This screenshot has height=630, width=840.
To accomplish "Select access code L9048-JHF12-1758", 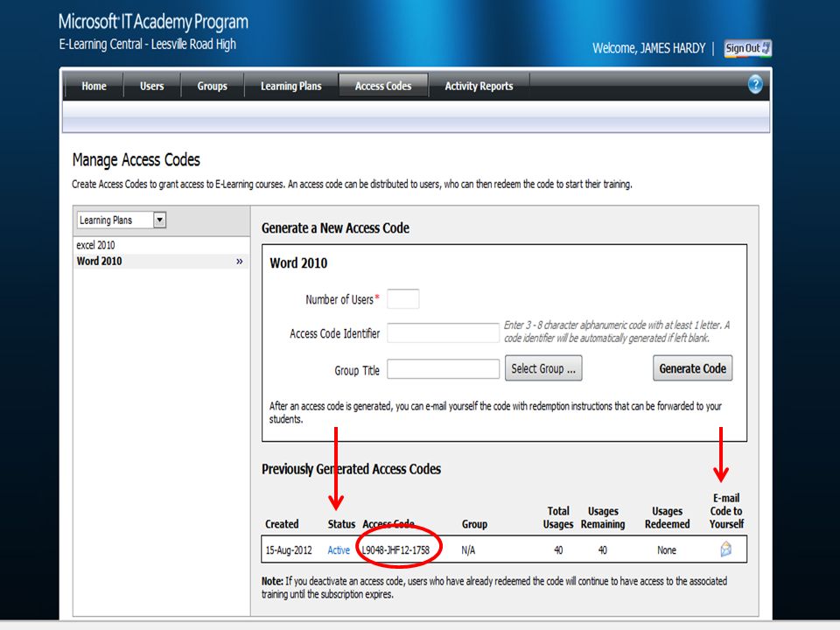I will (x=395, y=550).
